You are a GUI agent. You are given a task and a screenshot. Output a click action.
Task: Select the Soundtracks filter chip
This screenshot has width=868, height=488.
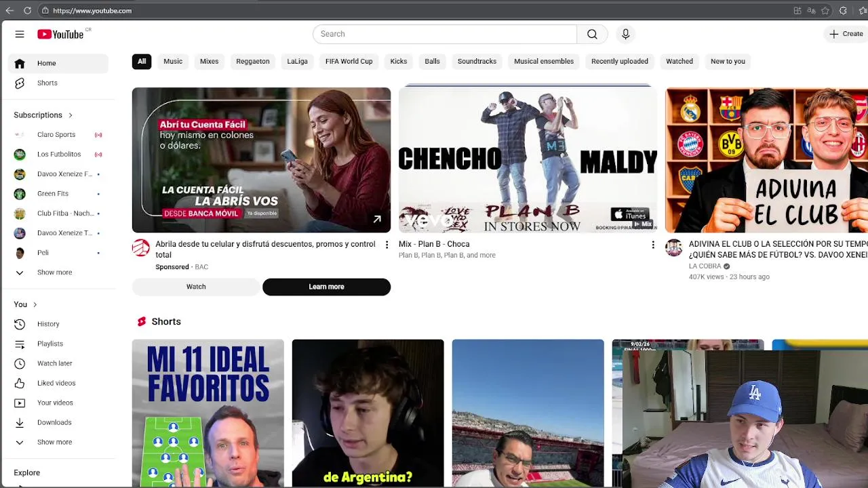pos(477,61)
